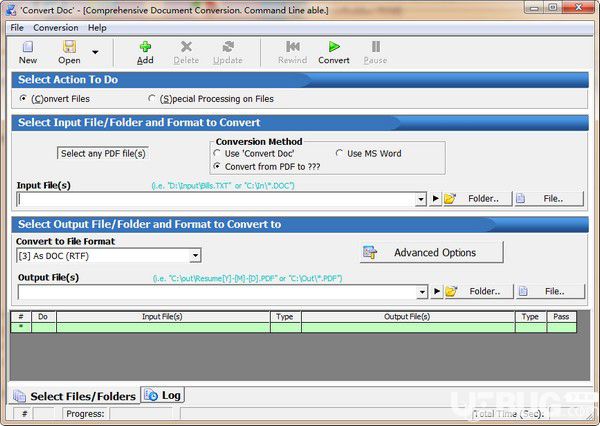Image resolution: width=600 pixels, height=426 pixels.
Task: Browse input File.. button
Action: click(549, 199)
